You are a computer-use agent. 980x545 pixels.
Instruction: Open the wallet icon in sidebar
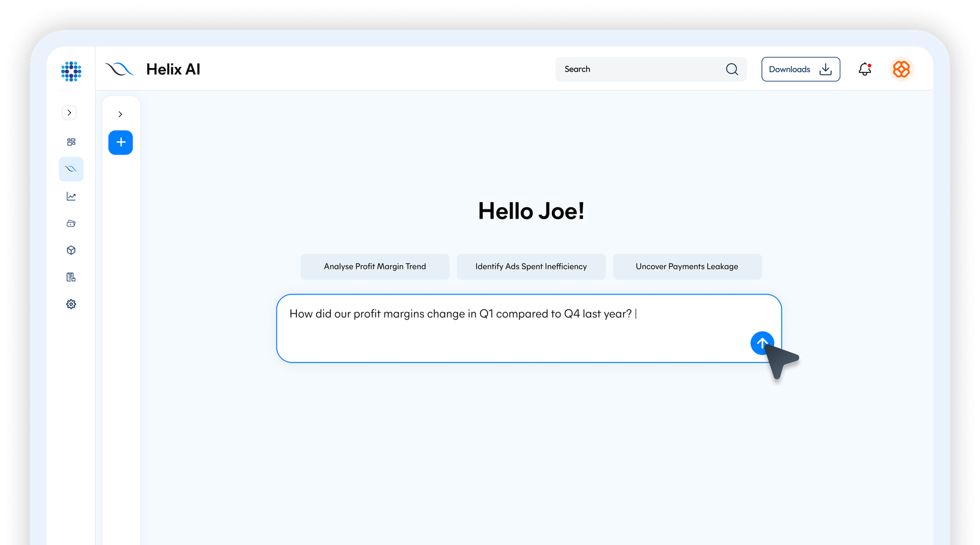coord(71,224)
